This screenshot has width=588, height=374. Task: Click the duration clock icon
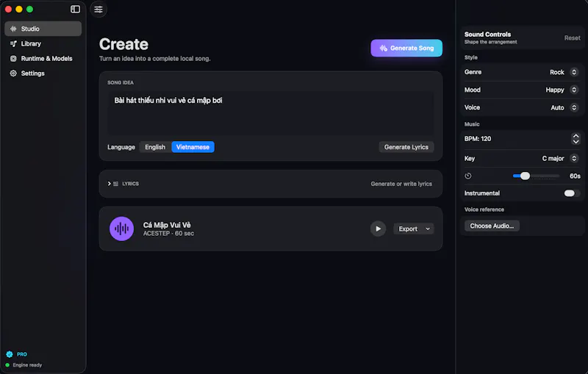468,176
